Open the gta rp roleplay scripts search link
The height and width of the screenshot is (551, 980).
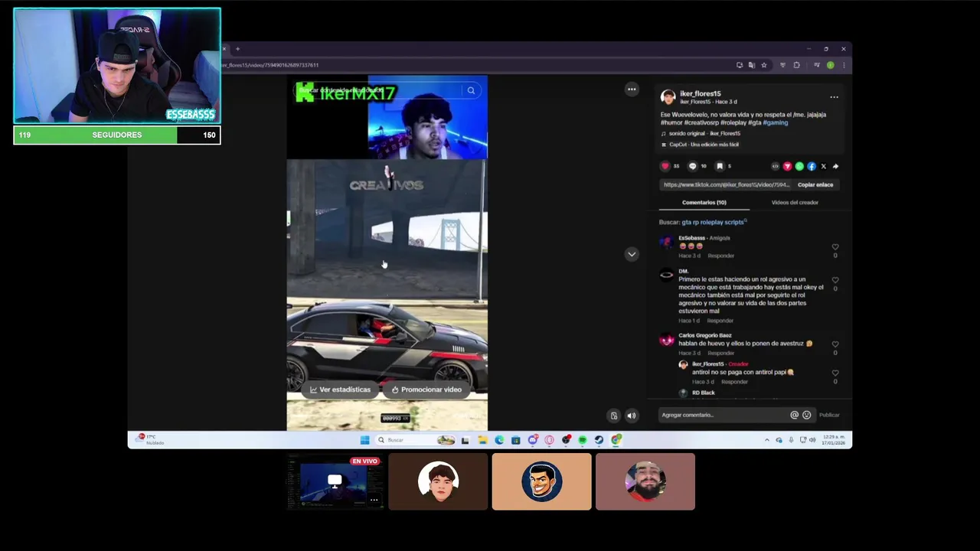(714, 222)
